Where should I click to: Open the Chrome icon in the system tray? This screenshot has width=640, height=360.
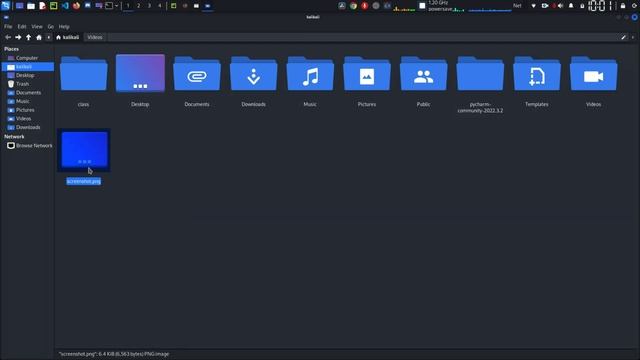coord(353,6)
